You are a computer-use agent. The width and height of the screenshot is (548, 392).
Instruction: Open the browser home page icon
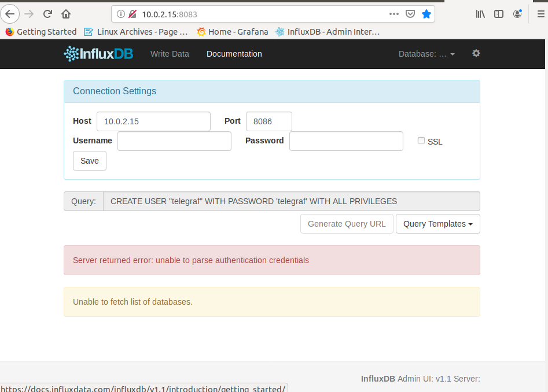(x=66, y=14)
